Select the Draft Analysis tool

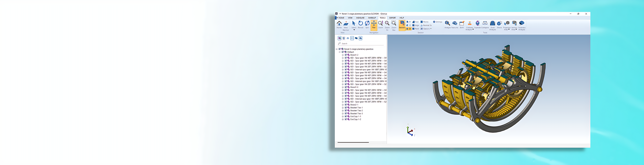click(493, 25)
